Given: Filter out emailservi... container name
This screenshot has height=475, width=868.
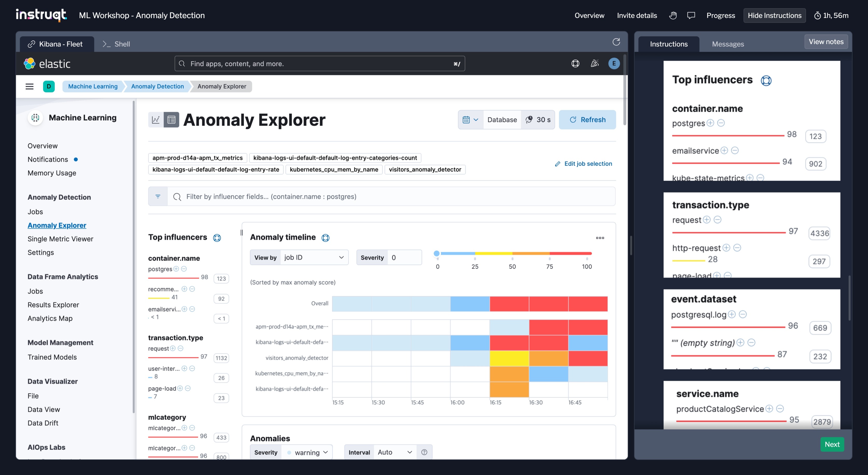Looking at the screenshot, I should (x=192, y=309).
